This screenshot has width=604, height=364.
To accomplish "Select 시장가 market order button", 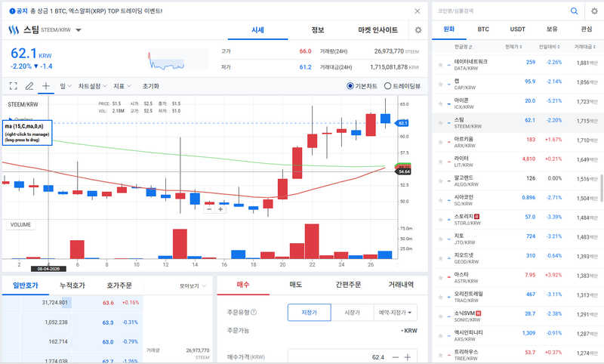I will (x=352, y=313).
